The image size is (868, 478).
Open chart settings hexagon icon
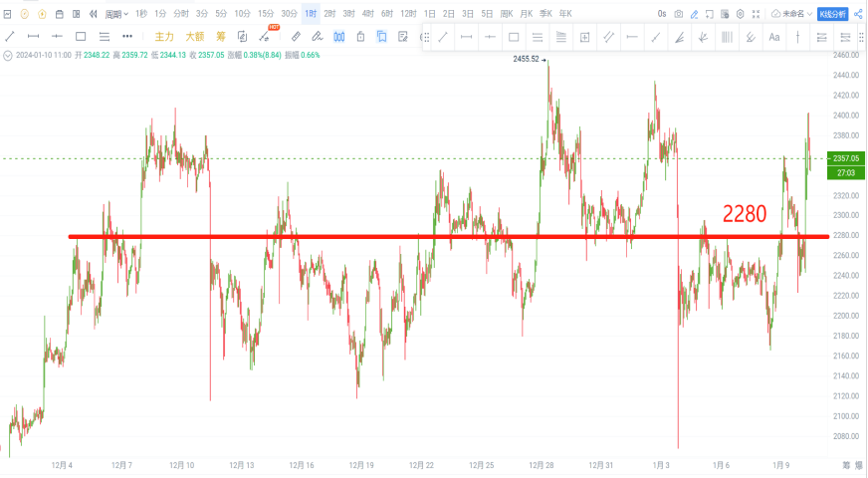(741, 14)
